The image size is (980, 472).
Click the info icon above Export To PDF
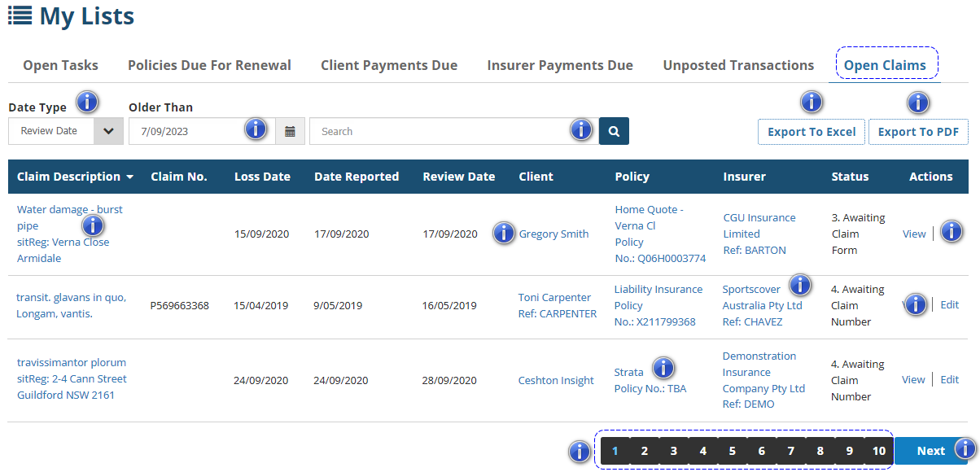(x=918, y=103)
